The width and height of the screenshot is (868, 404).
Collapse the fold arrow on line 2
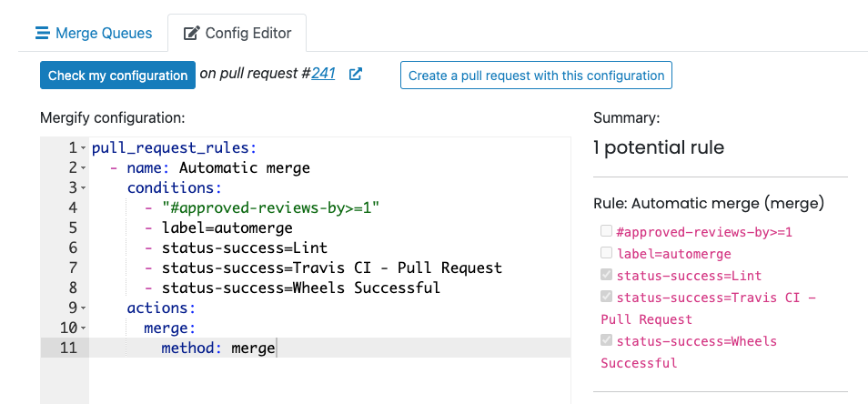coord(84,167)
